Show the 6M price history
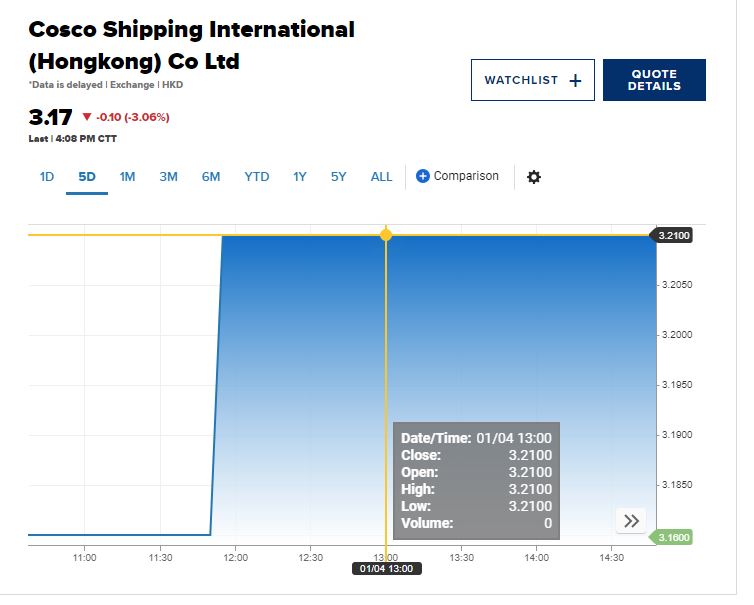This screenshot has height=605, width=754. point(211,177)
